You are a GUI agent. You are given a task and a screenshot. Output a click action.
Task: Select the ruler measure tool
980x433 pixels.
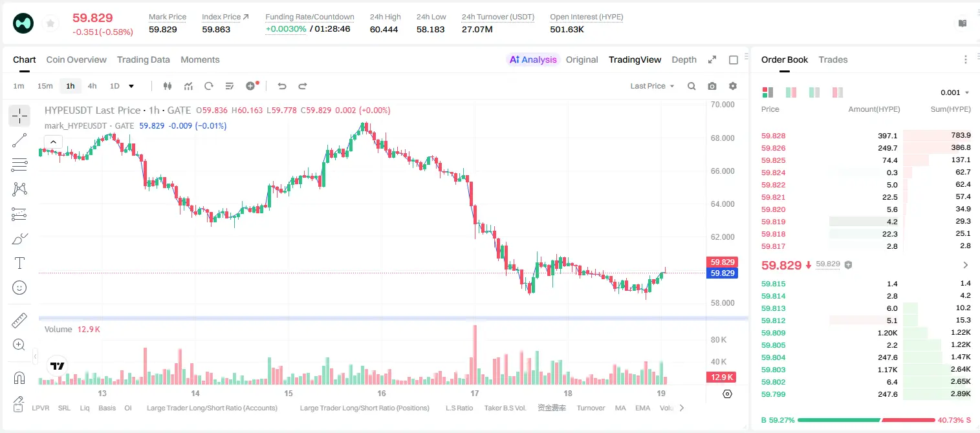19,320
